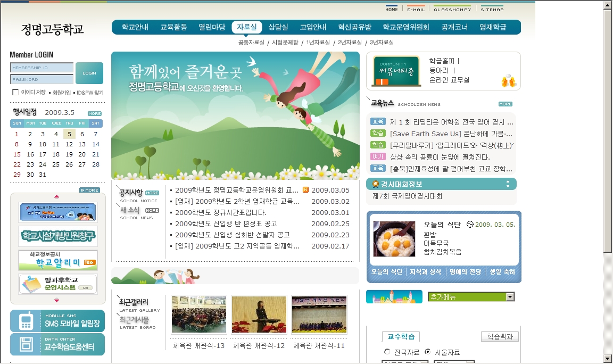Open the 방과후학교 운영시스템 banner
Screen dimensions: 613x364
pyautogui.click(x=58, y=284)
